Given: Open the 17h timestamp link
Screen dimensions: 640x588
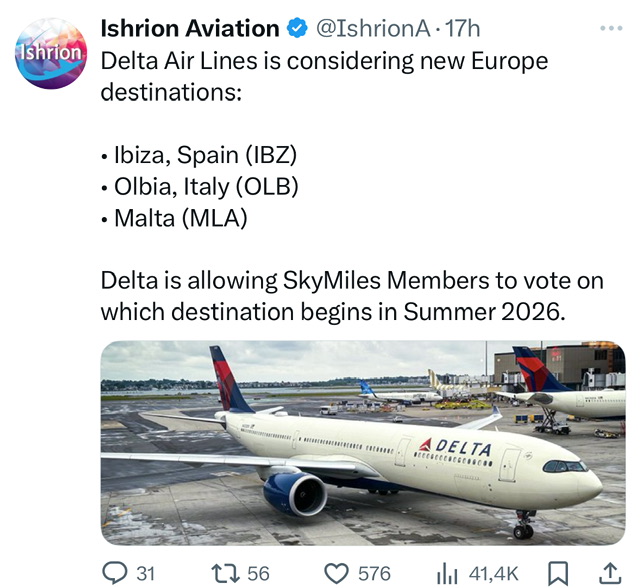Looking at the screenshot, I should click(x=464, y=29).
